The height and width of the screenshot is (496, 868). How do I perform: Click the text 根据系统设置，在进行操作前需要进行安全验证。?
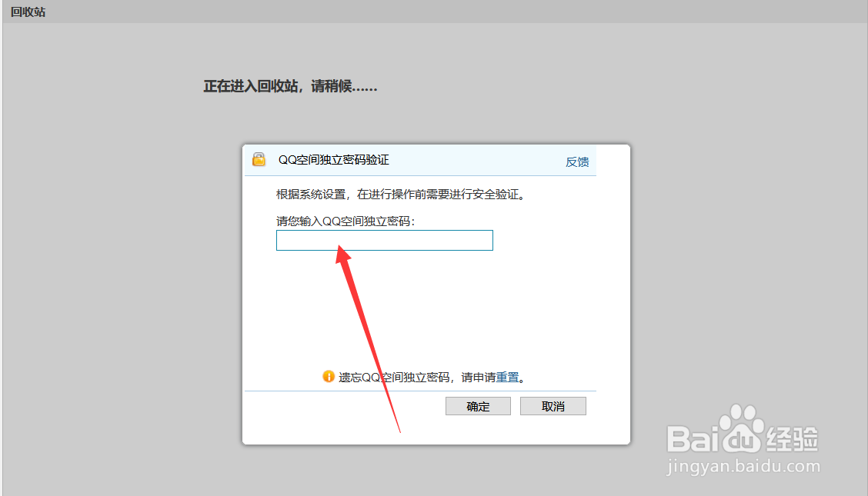[400, 194]
